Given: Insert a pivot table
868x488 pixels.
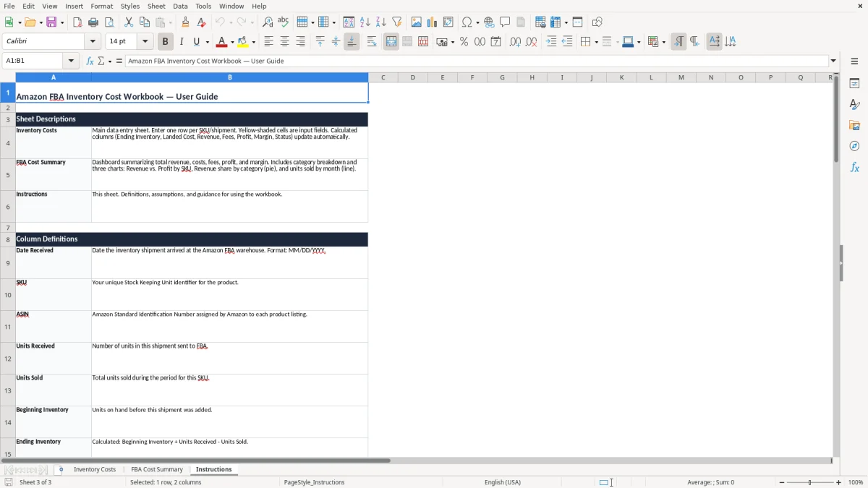Looking at the screenshot, I should pyautogui.click(x=448, y=22).
